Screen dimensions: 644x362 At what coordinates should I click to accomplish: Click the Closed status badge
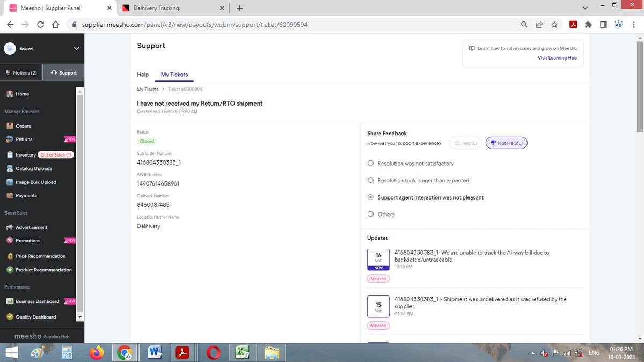coord(147,142)
